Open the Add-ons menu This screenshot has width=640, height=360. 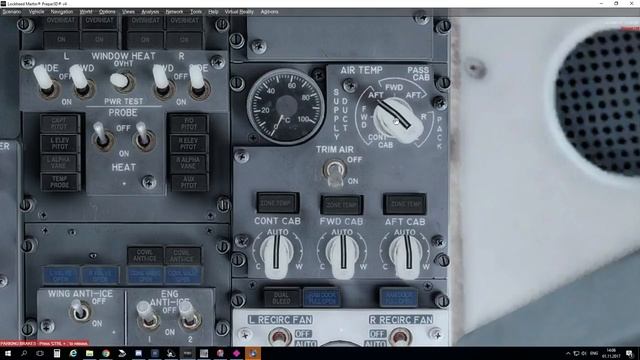(x=269, y=12)
